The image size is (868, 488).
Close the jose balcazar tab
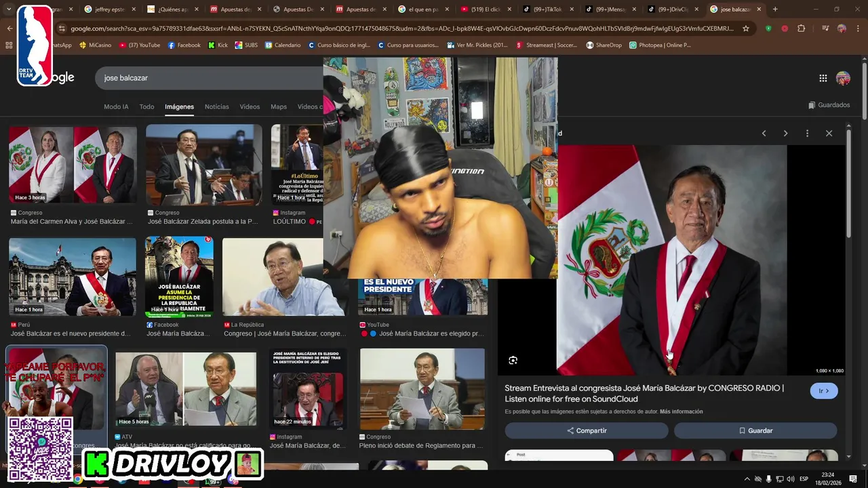759,9
